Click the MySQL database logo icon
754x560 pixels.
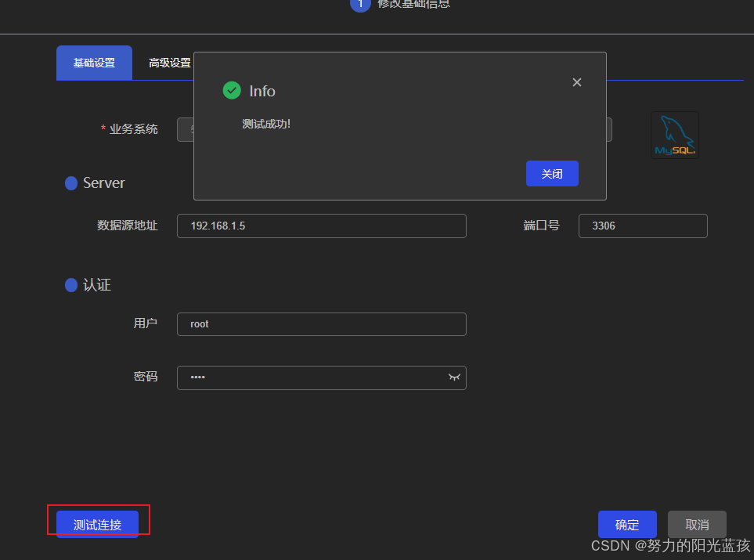click(x=674, y=135)
